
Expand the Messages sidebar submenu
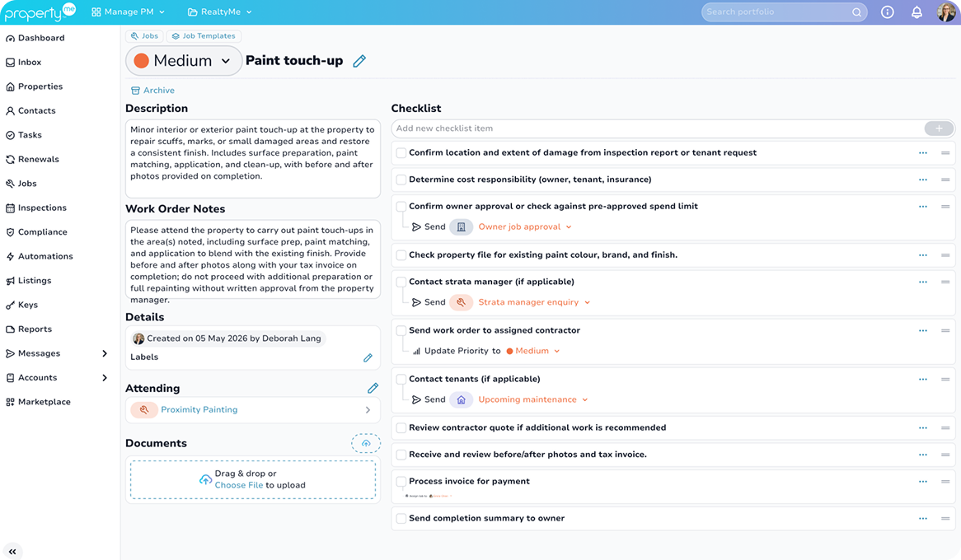tap(104, 353)
